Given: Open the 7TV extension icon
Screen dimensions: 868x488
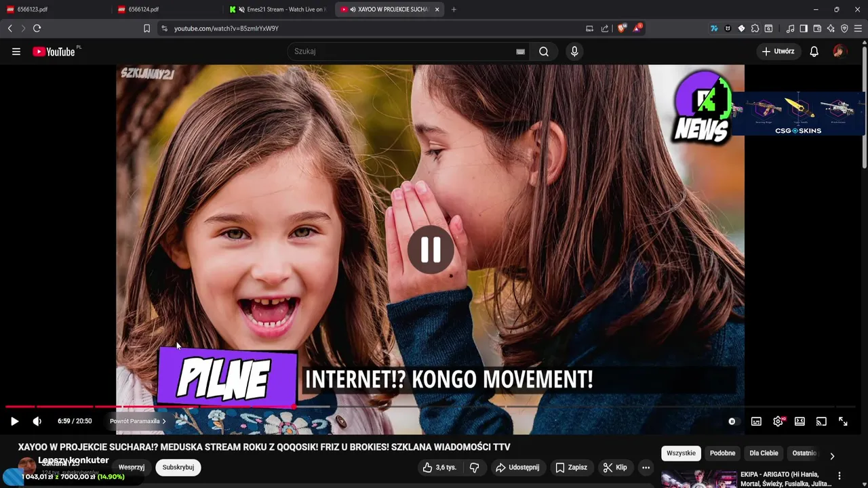Looking at the screenshot, I should point(714,28).
